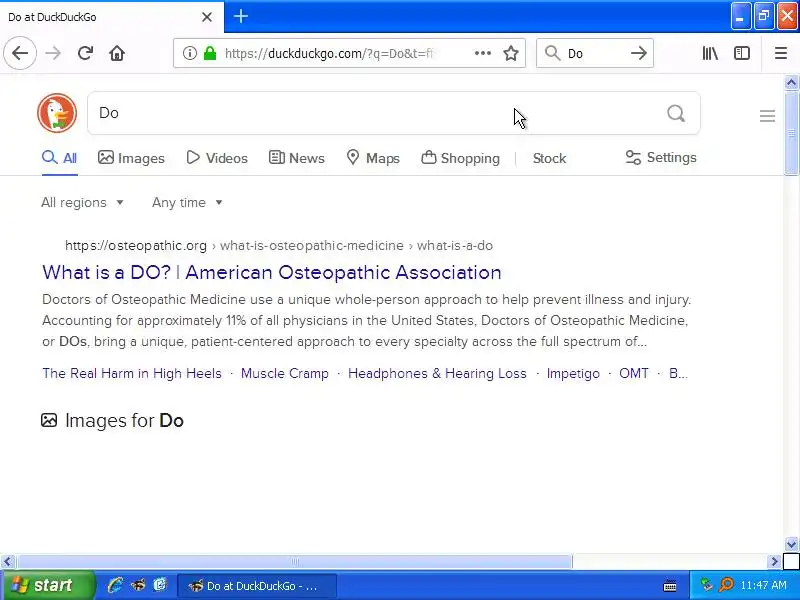This screenshot has height=600, width=800.
Task: Open 'Headphones & Hearing Loss' sitelink
Action: coord(437,373)
